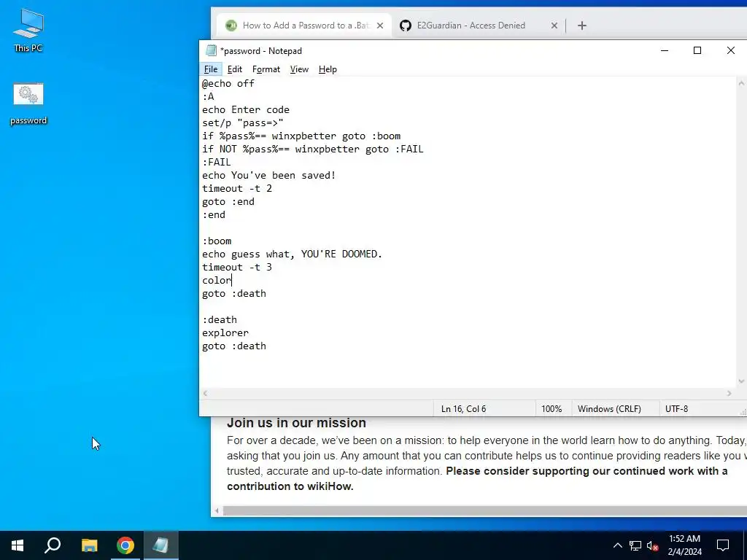
Task: Click the GitHub favicon on E2Guardian tab
Action: [406, 26]
